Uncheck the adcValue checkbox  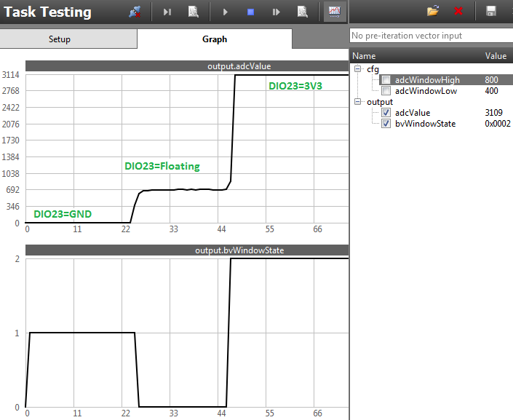click(386, 113)
